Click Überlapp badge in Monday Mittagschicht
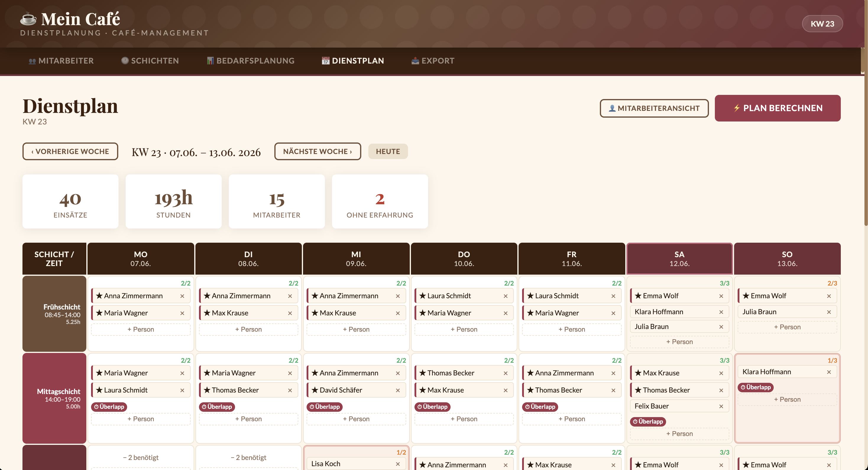 click(x=109, y=407)
